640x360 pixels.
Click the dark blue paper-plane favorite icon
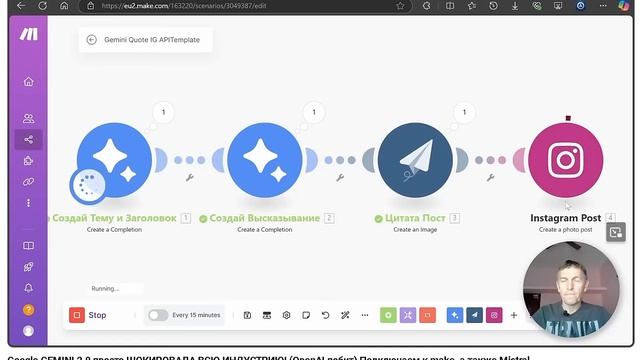(x=474, y=315)
